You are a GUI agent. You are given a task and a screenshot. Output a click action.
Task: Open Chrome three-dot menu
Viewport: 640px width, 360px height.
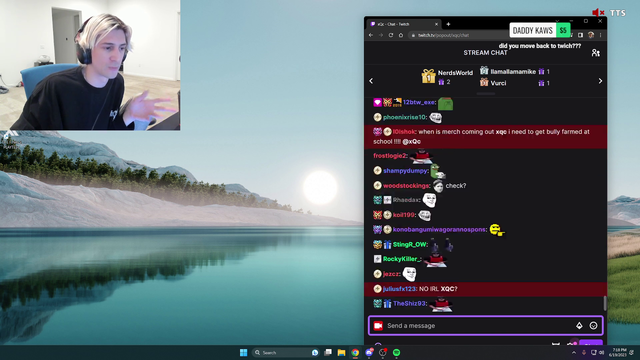(600, 35)
